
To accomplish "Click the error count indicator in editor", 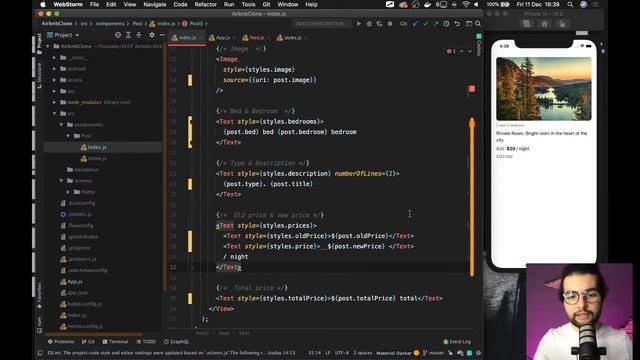I will 451,51.
